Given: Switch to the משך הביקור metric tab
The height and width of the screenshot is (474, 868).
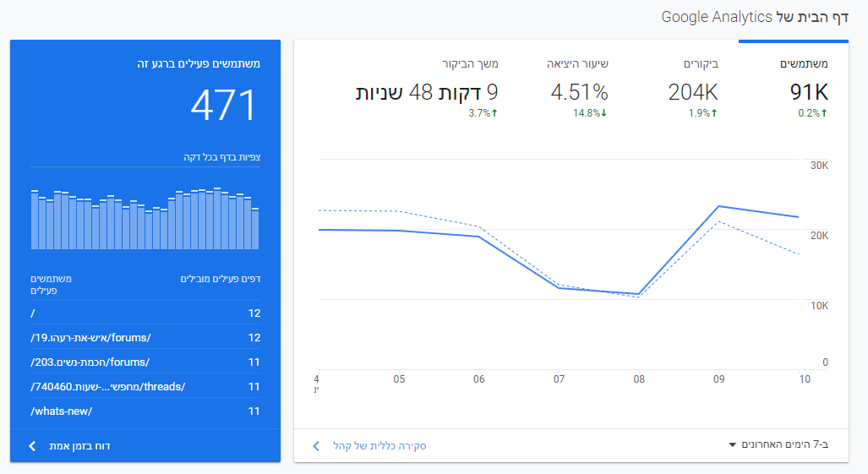Looking at the screenshot, I should tap(426, 89).
